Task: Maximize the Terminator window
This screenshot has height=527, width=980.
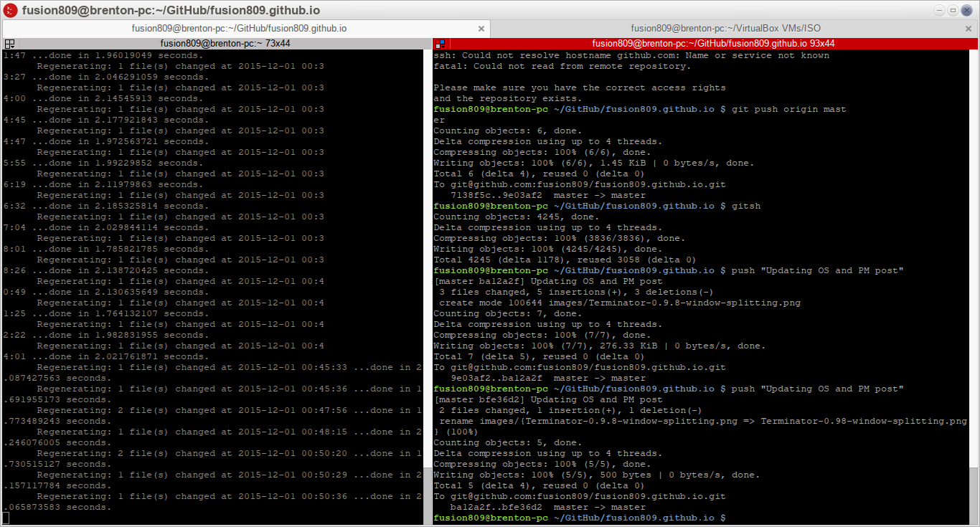Action: 953,10
